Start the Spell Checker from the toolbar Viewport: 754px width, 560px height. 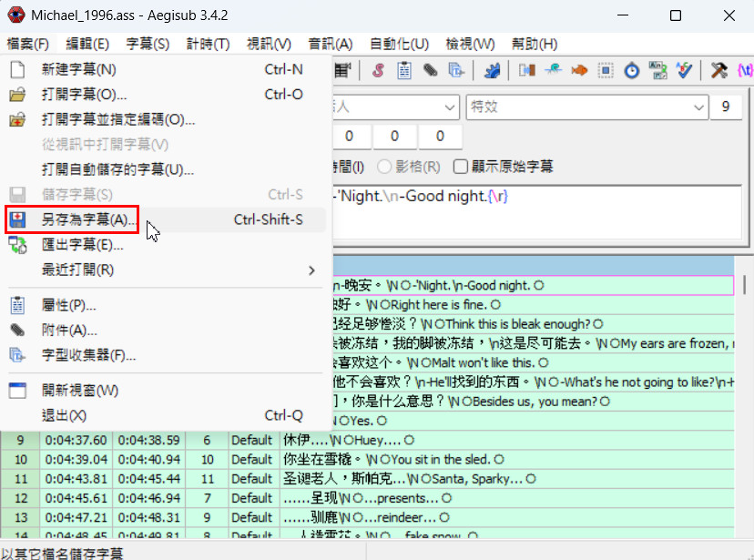(685, 70)
